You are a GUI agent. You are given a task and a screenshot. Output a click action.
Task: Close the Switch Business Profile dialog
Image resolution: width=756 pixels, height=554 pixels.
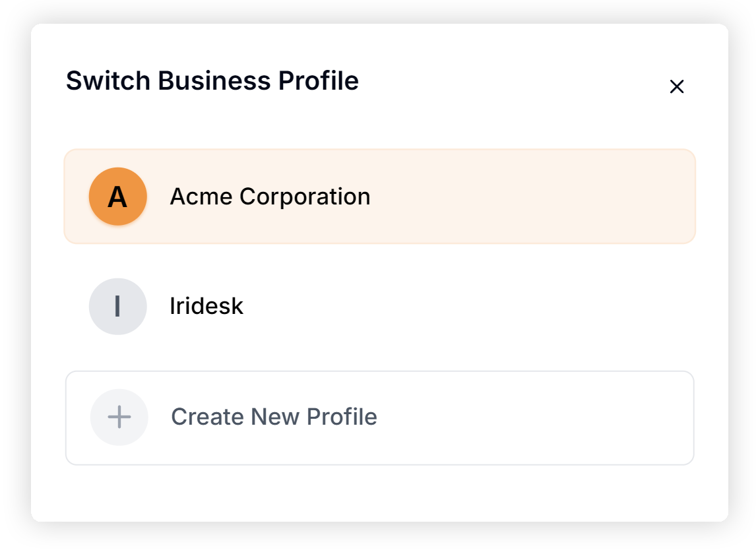pyautogui.click(x=676, y=86)
